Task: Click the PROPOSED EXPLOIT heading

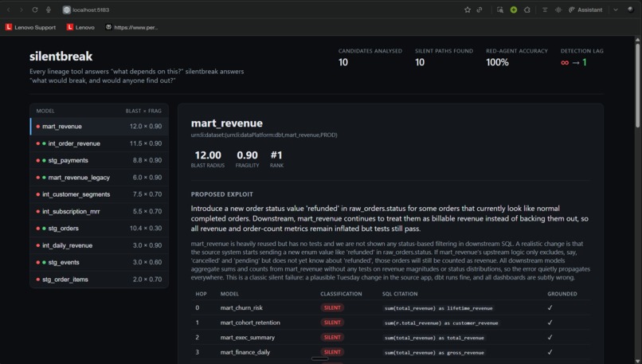Action: coord(222,194)
